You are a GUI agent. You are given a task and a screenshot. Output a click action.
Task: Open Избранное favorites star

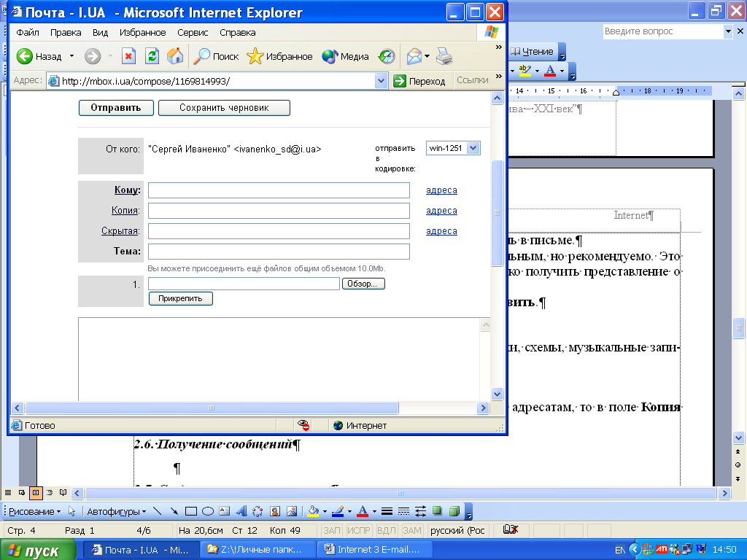(279, 56)
